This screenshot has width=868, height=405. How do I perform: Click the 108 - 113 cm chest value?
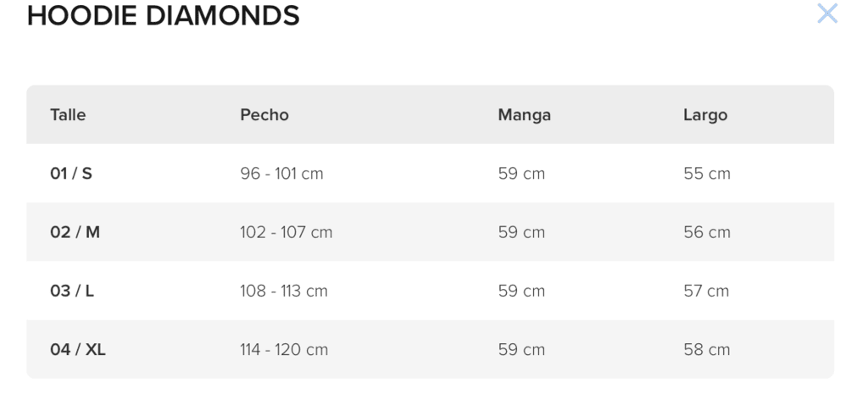click(x=283, y=291)
